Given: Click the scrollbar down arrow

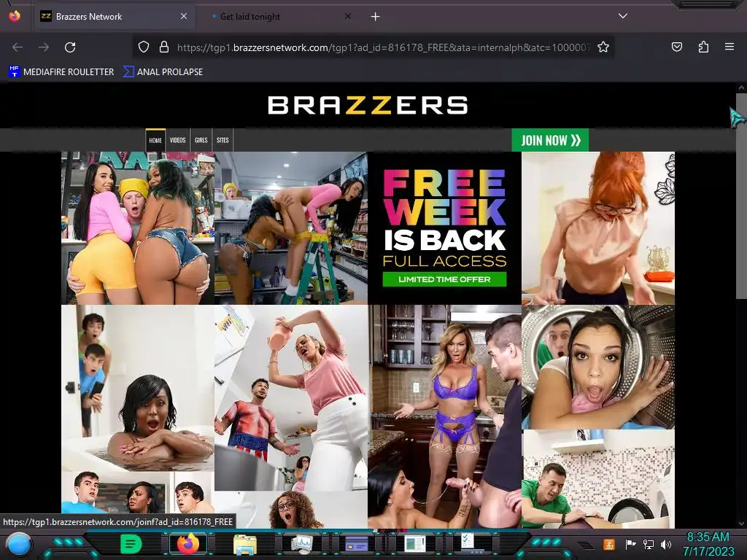Looking at the screenshot, I should [x=741, y=524].
